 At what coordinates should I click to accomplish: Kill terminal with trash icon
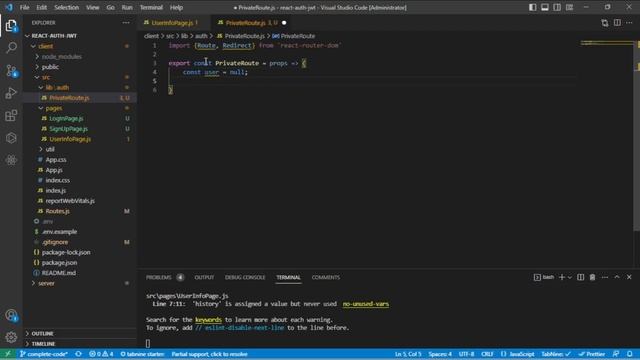[x=592, y=277]
